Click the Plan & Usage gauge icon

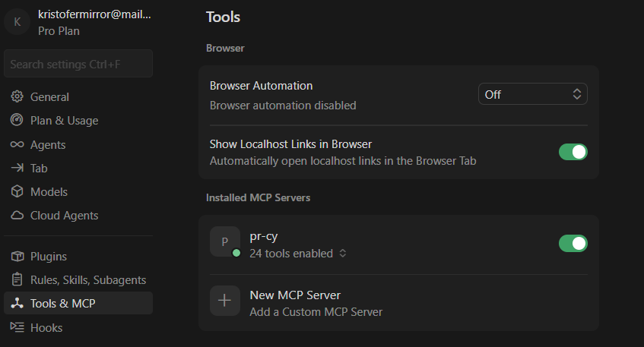click(17, 121)
